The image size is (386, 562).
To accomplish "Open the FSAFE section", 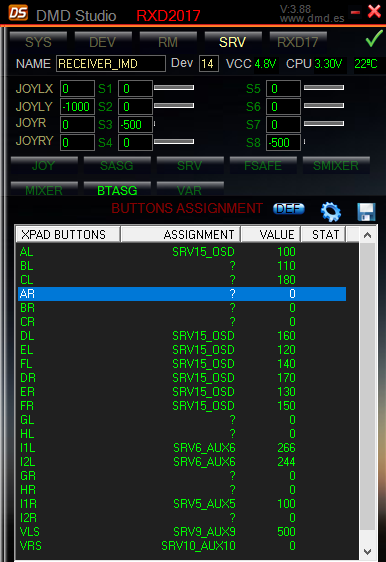I will [x=263, y=165].
